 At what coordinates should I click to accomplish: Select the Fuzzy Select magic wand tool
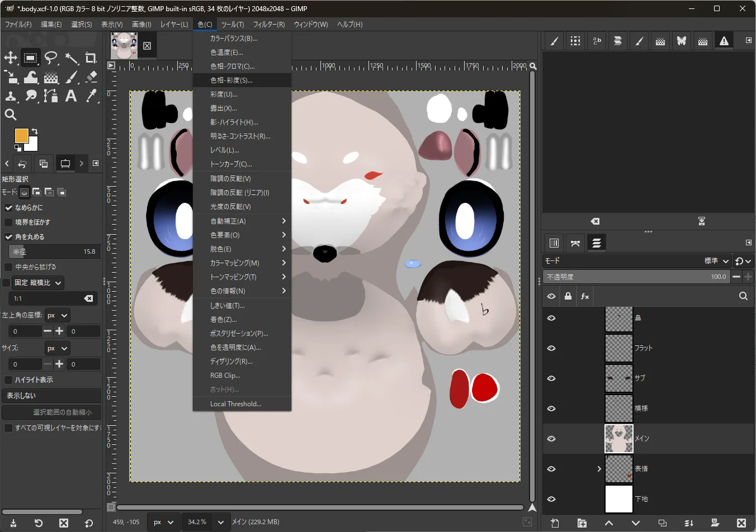71,58
